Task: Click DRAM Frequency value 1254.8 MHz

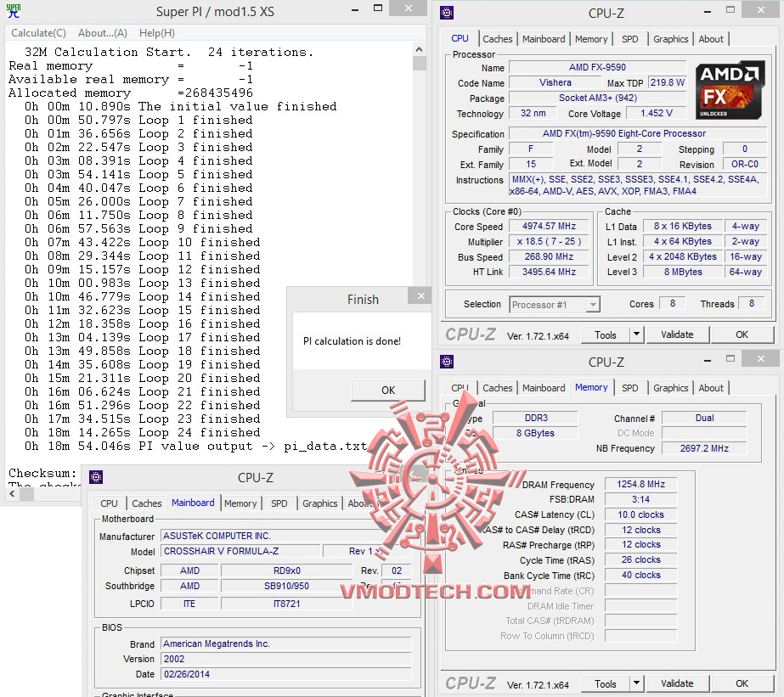Action: [x=640, y=484]
